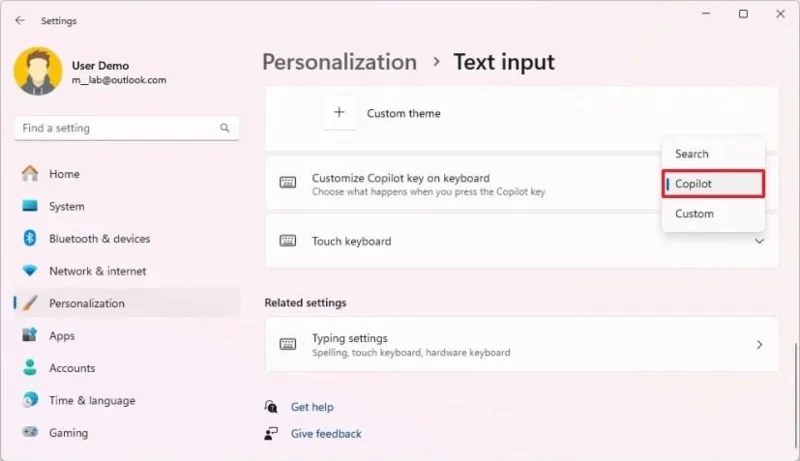This screenshot has height=461, width=800.
Task: Click the back arrow in Settings
Action: [20, 20]
